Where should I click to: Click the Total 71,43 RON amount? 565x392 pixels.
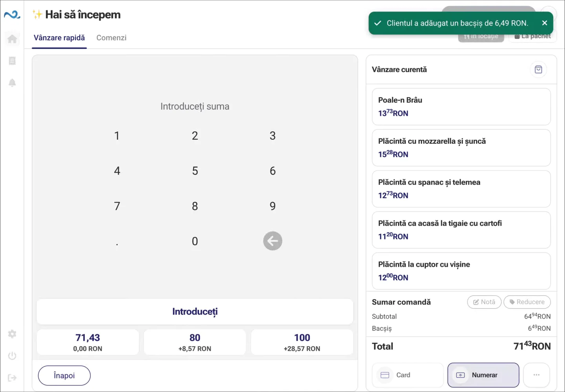click(532, 346)
